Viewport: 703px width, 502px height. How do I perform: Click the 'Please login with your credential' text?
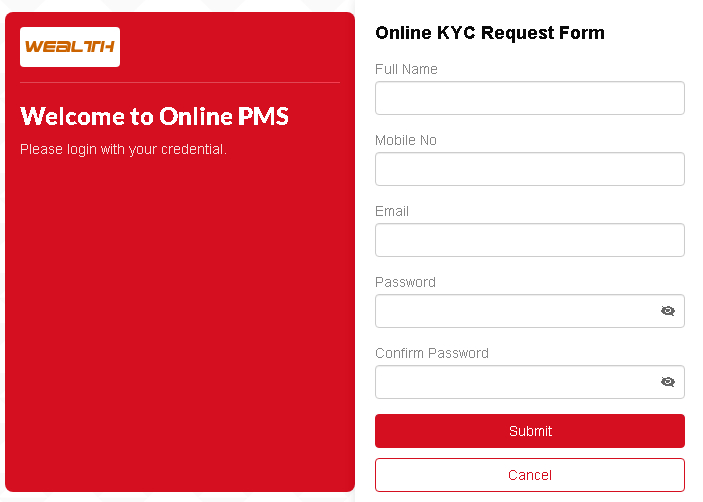[x=124, y=149]
